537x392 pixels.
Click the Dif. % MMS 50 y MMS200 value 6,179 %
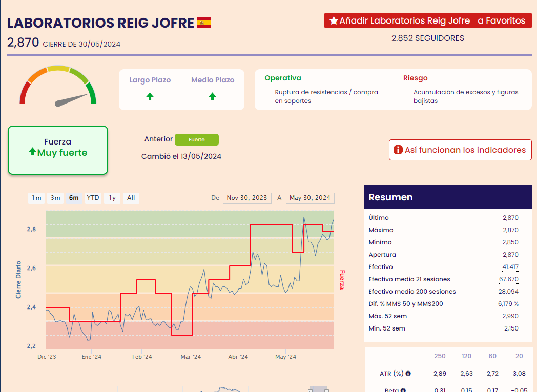[508, 304]
